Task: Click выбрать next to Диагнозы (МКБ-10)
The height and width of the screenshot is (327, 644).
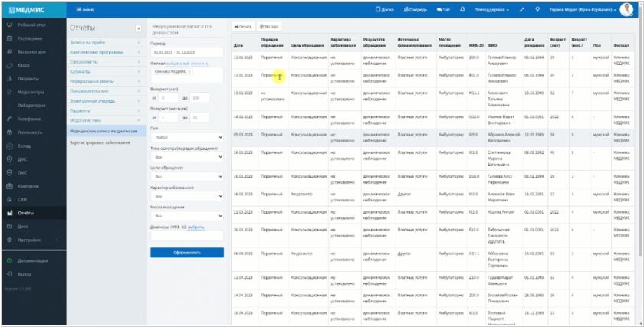Action: coord(196,227)
